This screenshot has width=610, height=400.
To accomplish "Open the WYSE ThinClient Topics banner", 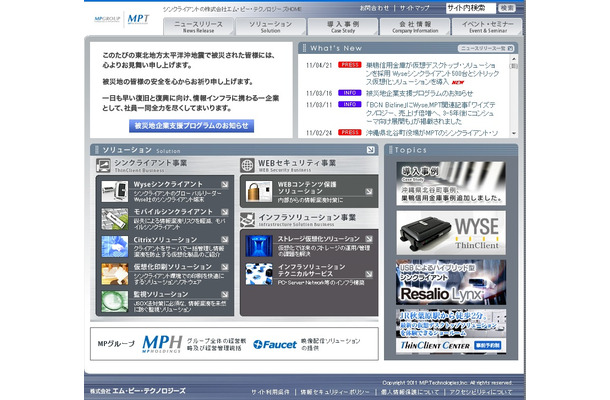I will point(451,233).
